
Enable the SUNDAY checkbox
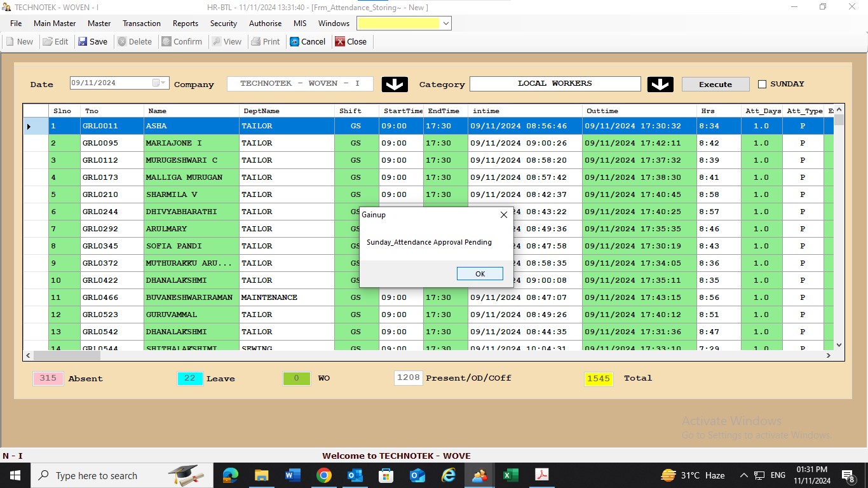tap(763, 84)
